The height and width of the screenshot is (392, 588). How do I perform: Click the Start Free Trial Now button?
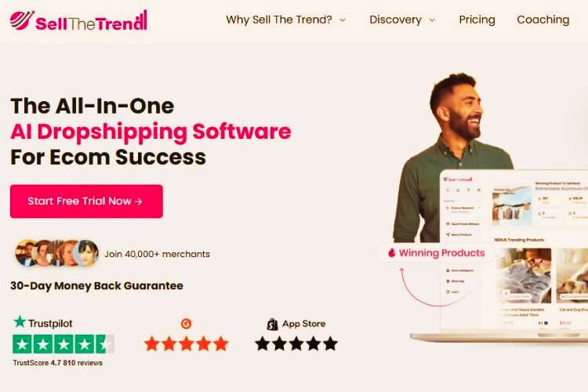click(86, 201)
